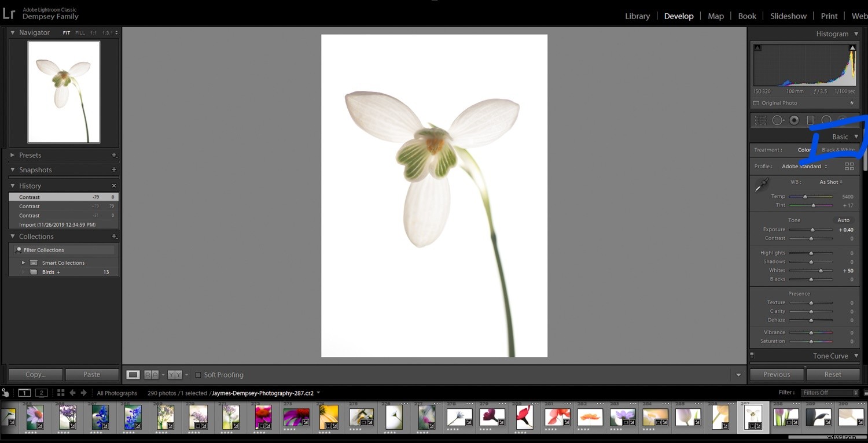Select the snowdrop thumbnail in the filmstrip
Image resolution: width=868 pixels, height=443 pixels.
(x=753, y=416)
